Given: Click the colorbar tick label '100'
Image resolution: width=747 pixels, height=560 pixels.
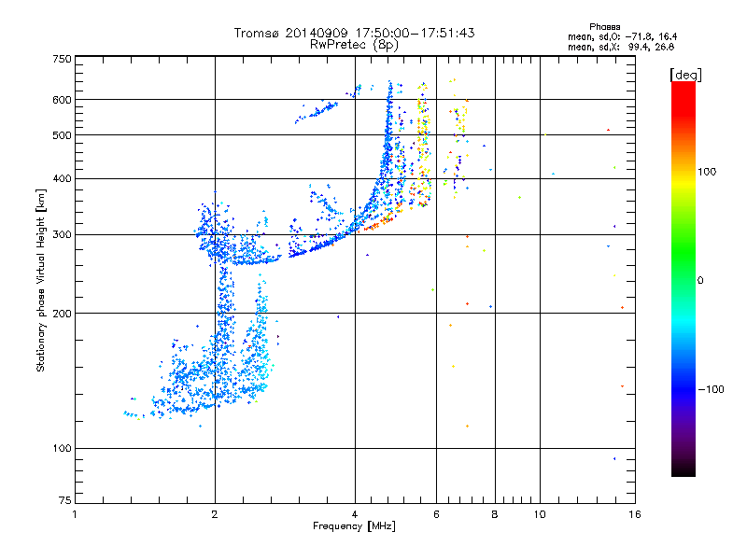Looking at the screenshot, I should click(x=707, y=172).
